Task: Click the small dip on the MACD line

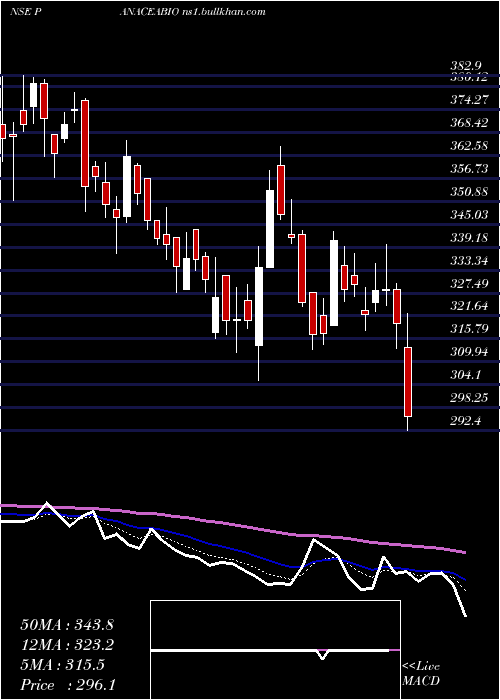Action: [322, 655]
